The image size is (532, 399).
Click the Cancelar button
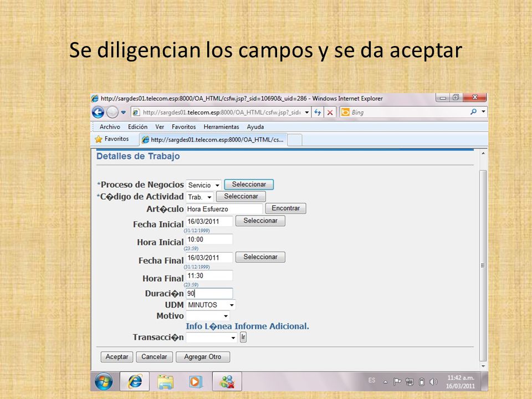coord(155,357)
